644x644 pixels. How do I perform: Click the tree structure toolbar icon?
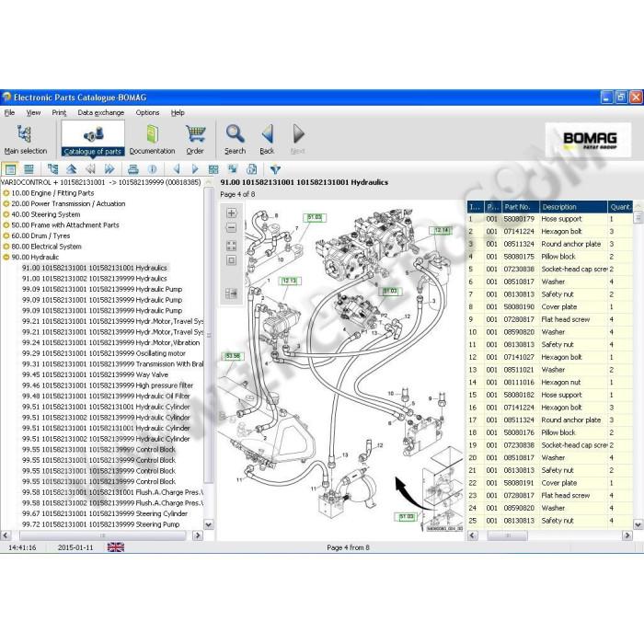[52, 169]
